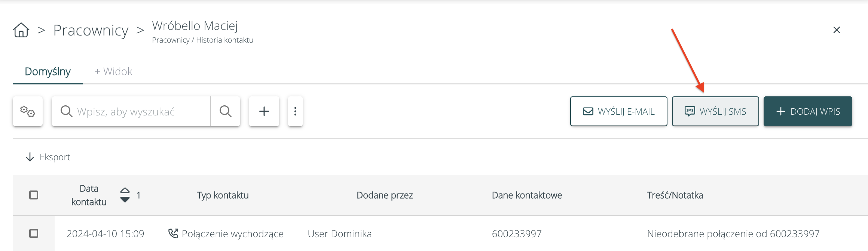Go to Pracownicy breadcrumb link

point(91,30)
